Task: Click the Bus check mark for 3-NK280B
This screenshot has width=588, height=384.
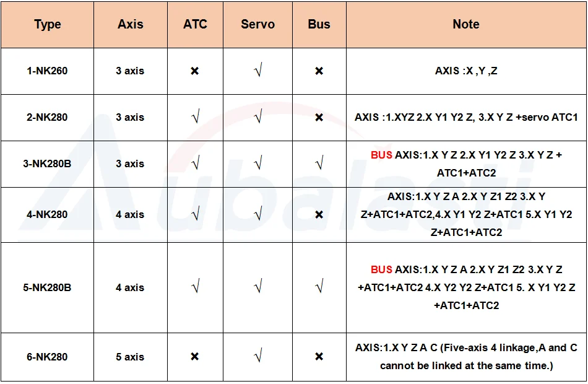Action: 319,164
